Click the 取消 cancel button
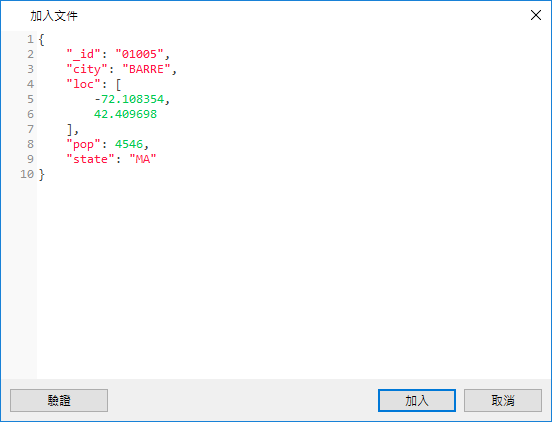 (x=503, y=400)
